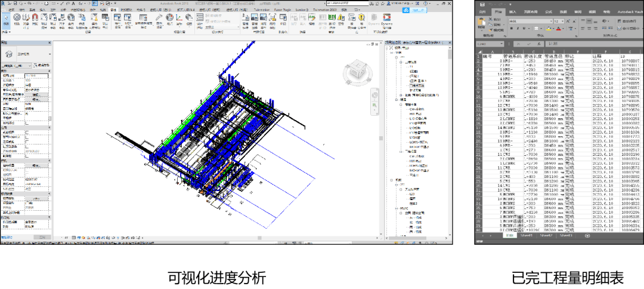Open the font color dropdown arrow in Excel
Image resolution: width=644 pixels, height=289 pixels.
[563, 29]
